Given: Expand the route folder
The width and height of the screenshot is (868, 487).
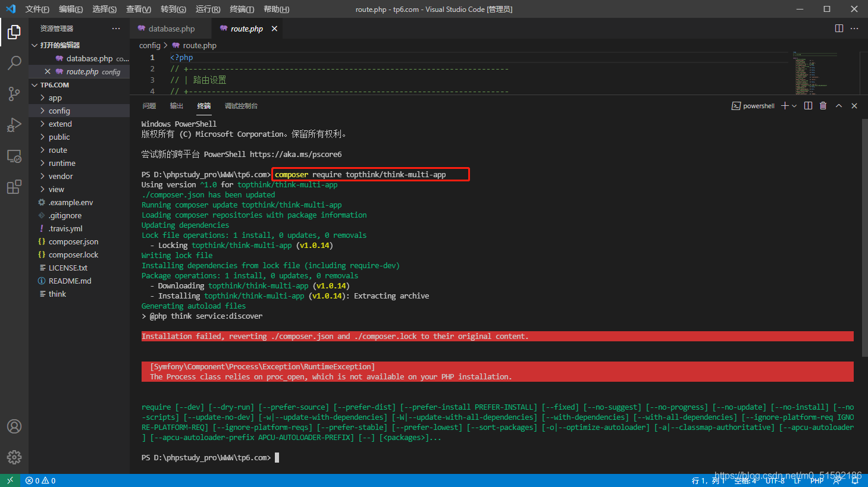Looking at the screenshot, I should tap(79, 150).
